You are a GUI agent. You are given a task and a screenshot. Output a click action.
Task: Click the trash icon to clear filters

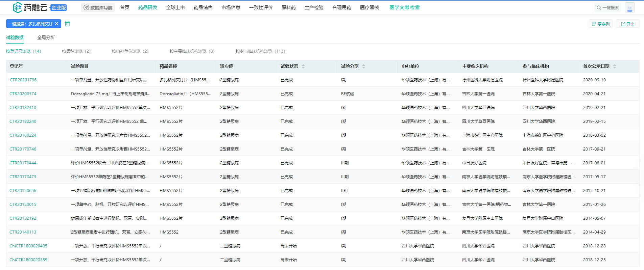[x=67, y=24]
